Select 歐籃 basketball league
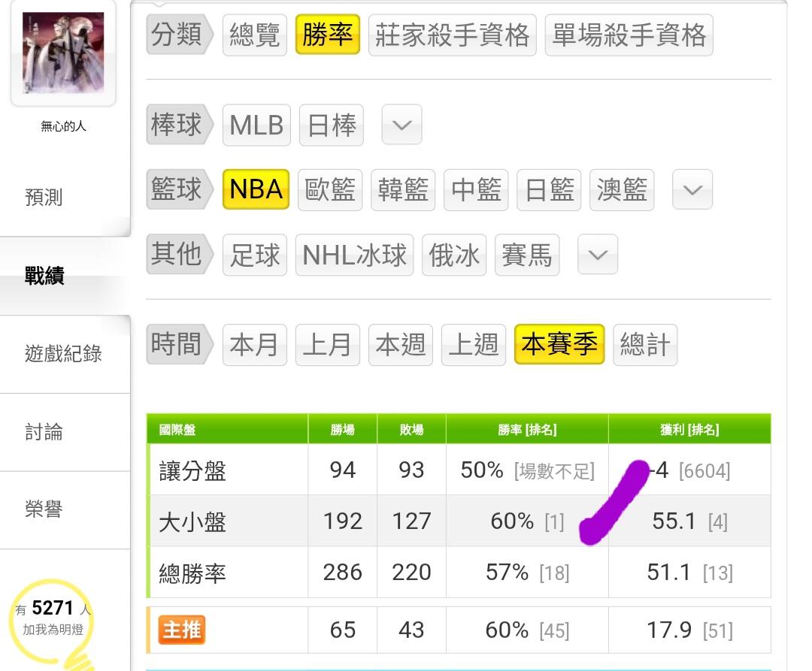812x671 pixels. coord(330,190)
